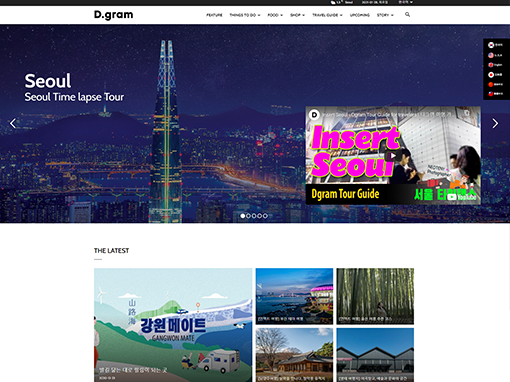
Task: Choose the Taiwan flag language option
Action: (495, 94)
